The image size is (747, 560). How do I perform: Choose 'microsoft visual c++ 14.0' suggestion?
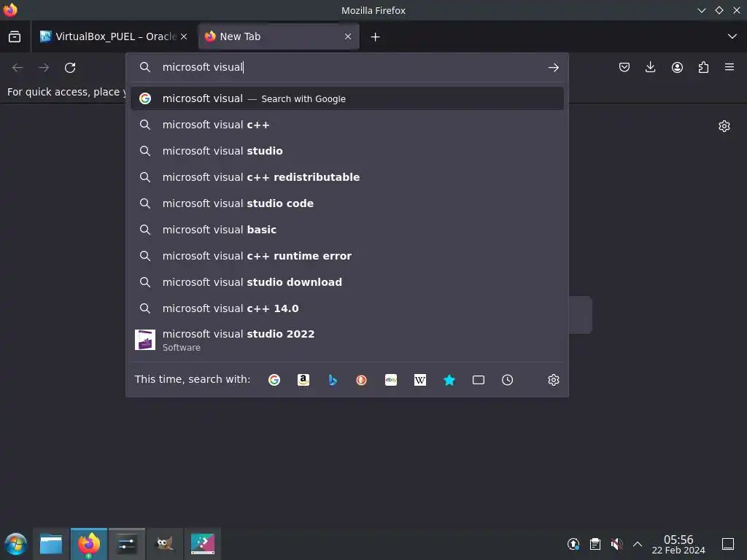[x=347, y=308]
